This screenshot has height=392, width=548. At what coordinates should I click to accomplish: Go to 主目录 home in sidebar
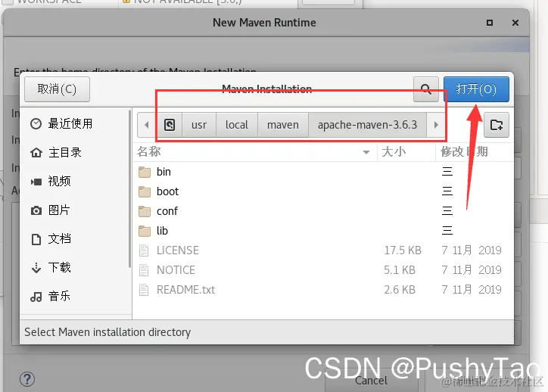click(x=75, y=152)
